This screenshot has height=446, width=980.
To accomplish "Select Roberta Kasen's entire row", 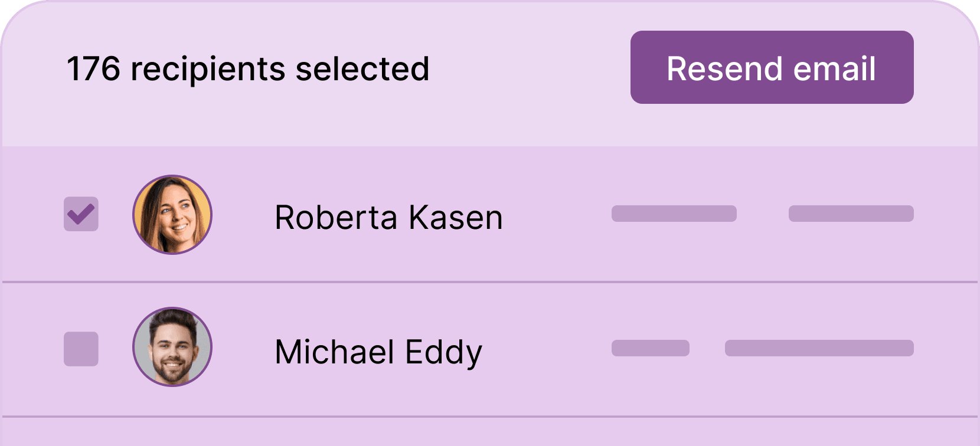I will tap(490, 214).
